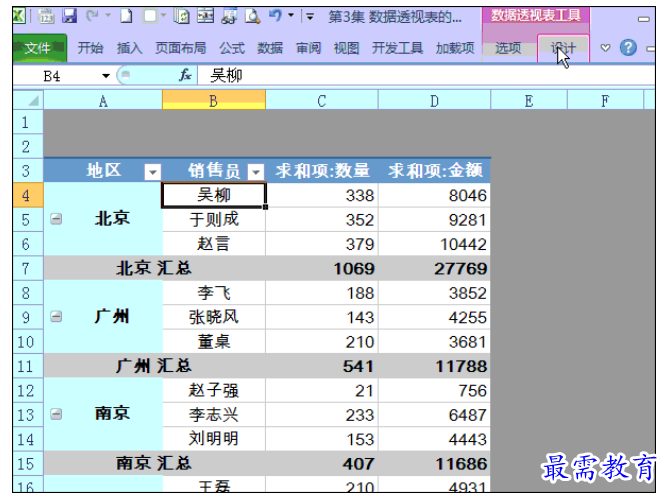
Task: Open the 销售员 field filter dropdown
Action: click(256, 172)
